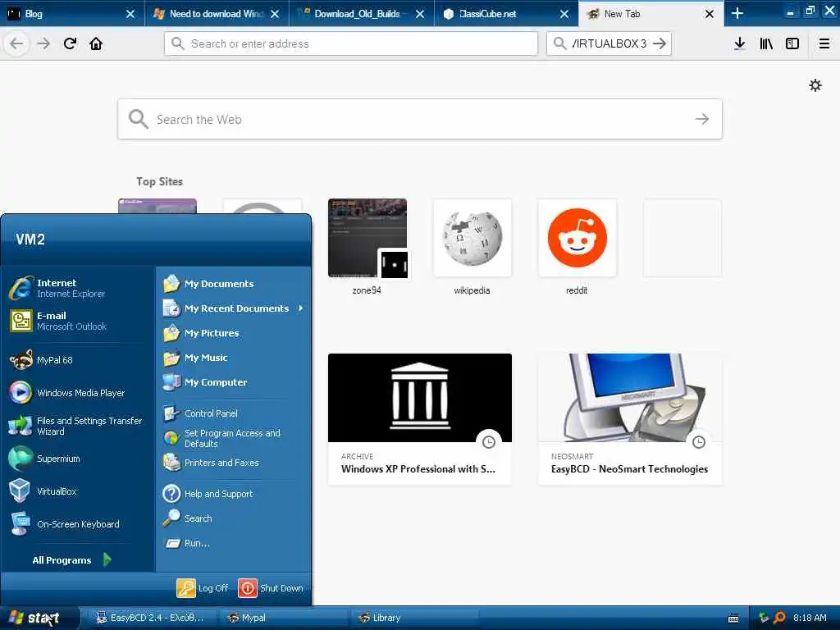The image size is (840, 630).
Task: Focus the Search or enter address bar
Action: click(x=351, y=43)
